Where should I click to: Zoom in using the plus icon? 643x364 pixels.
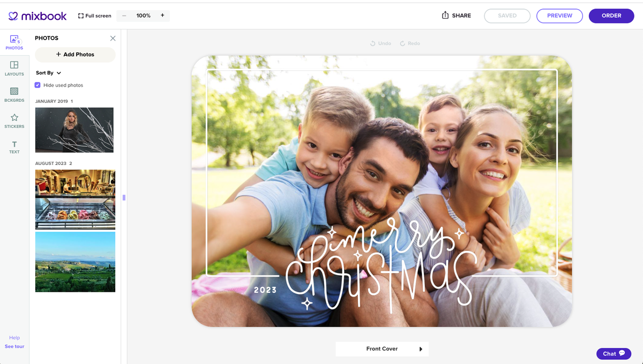coord(162,16)
